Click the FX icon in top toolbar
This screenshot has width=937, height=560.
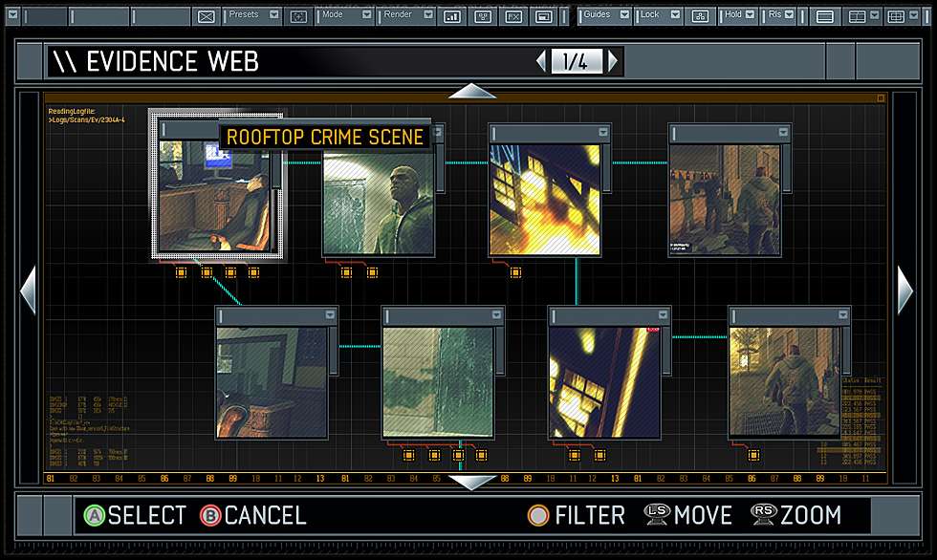[x=513, y=16]
